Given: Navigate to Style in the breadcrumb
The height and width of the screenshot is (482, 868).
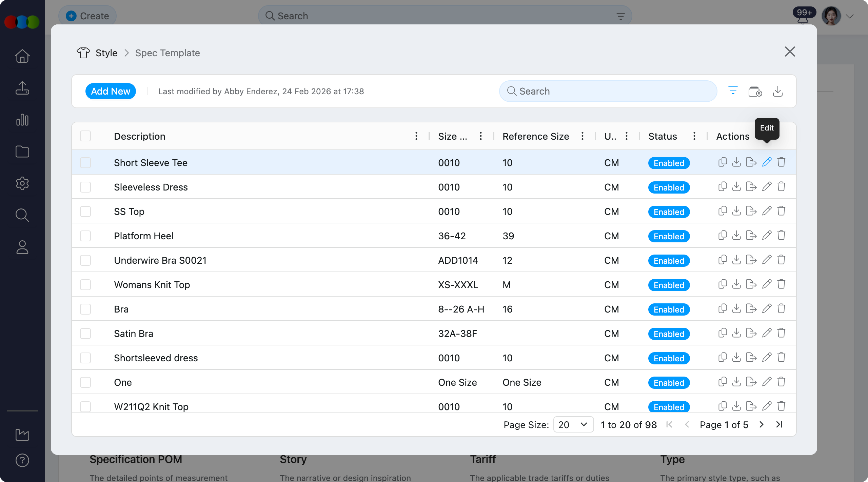Looking at the screenshot, I should (106, 53).
